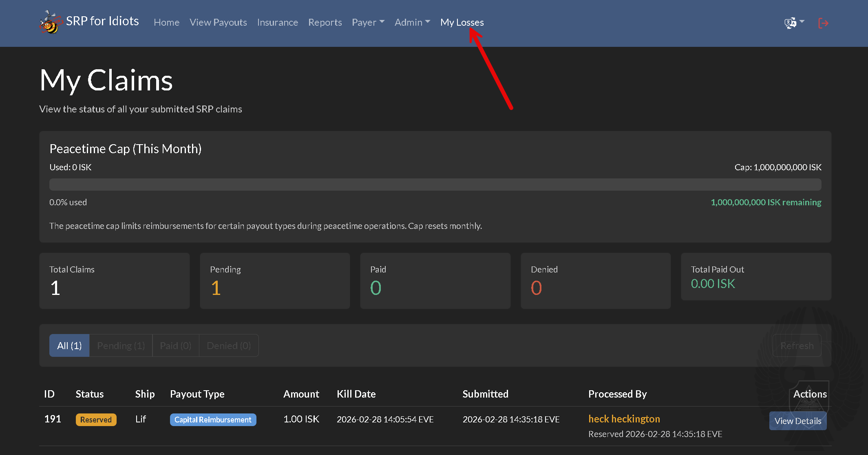Click the Capital Reimbursement payout badge
The height and width of the screenshot is (455, 868).
pos(213,420)
